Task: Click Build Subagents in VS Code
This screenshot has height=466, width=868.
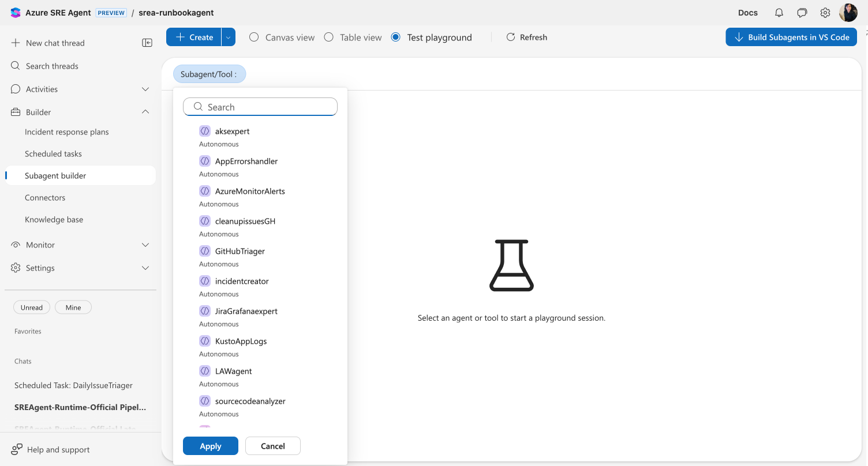Action: tap(791, 37)
